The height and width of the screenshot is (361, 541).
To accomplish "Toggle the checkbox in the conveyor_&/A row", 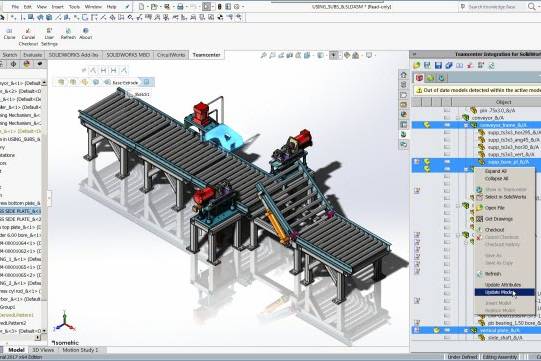I will tap(447, 118).
